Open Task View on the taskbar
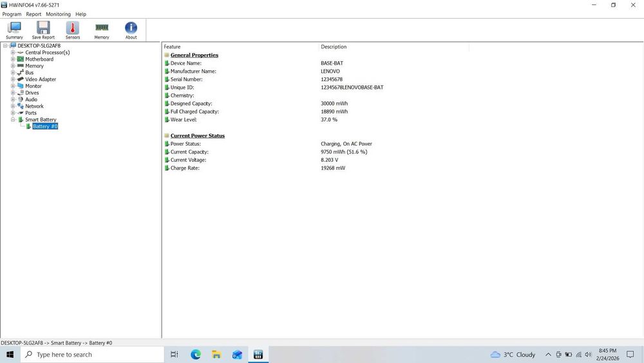The width and height of the screenshot is (644, 363). [174, 355]
